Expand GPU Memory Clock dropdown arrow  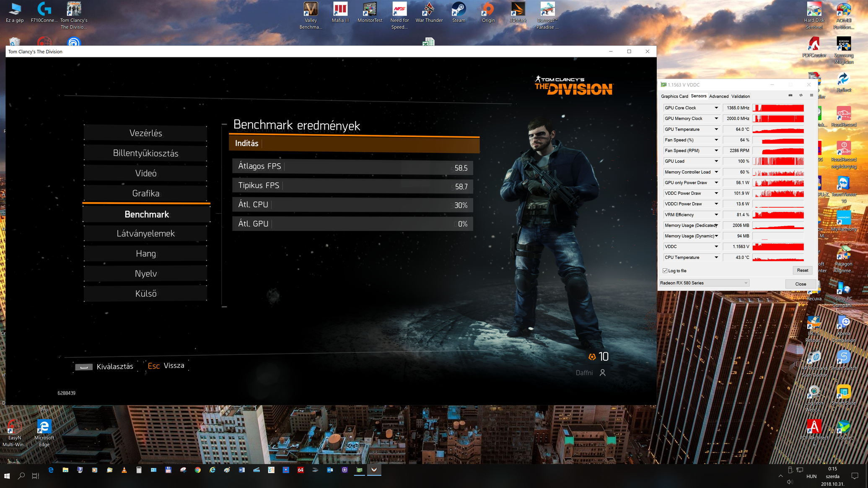pyautogui.click(x=716, y=119)
